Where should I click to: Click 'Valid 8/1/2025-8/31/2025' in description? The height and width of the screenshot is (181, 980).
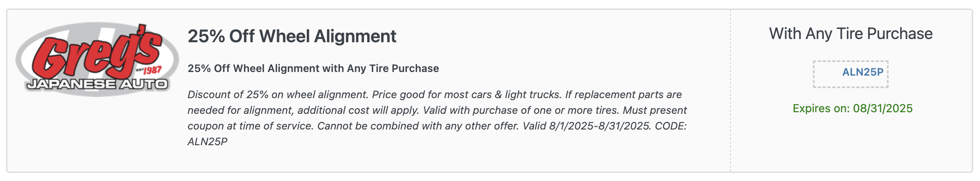click(587, 126)
